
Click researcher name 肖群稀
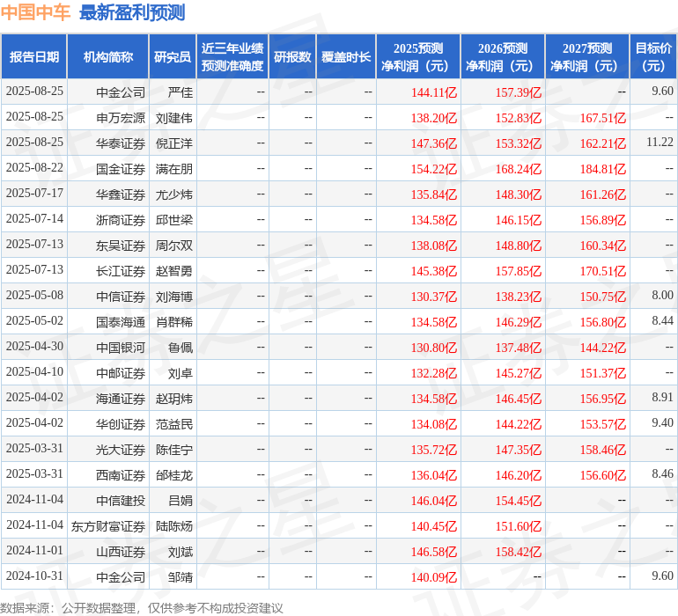pos(174,322)
